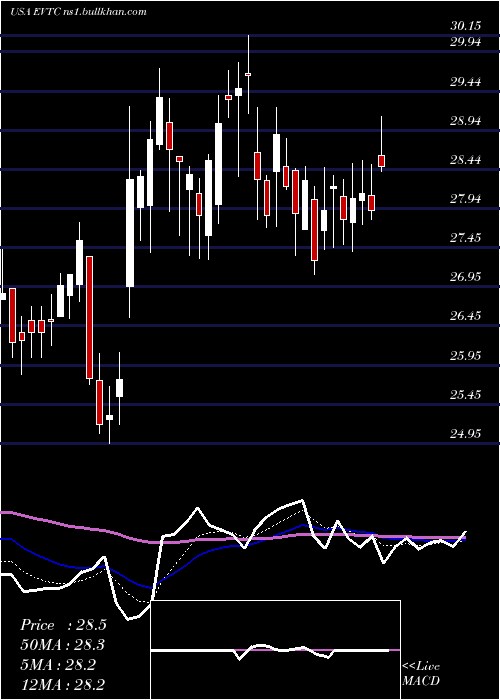Image resolution: width=500 pixels, height=700 pixels.
Task: Click the 26.95 price axis label
Action: (x=465, y=277)
